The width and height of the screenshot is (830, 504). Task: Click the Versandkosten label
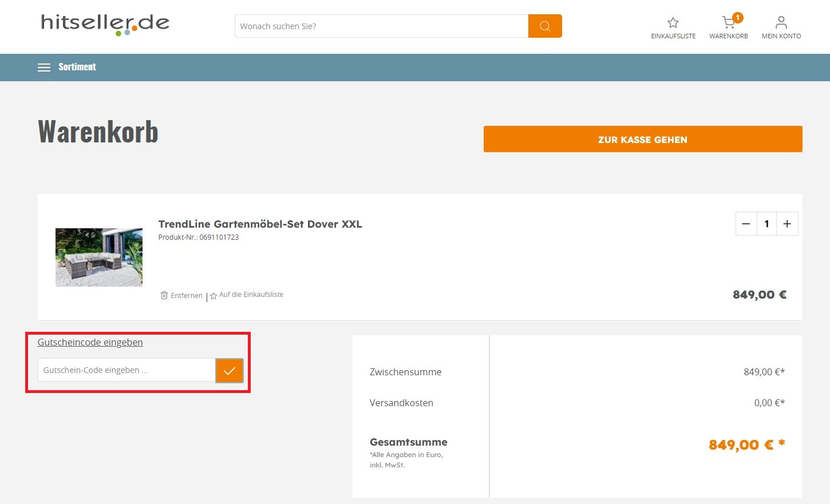click(402, 403)
